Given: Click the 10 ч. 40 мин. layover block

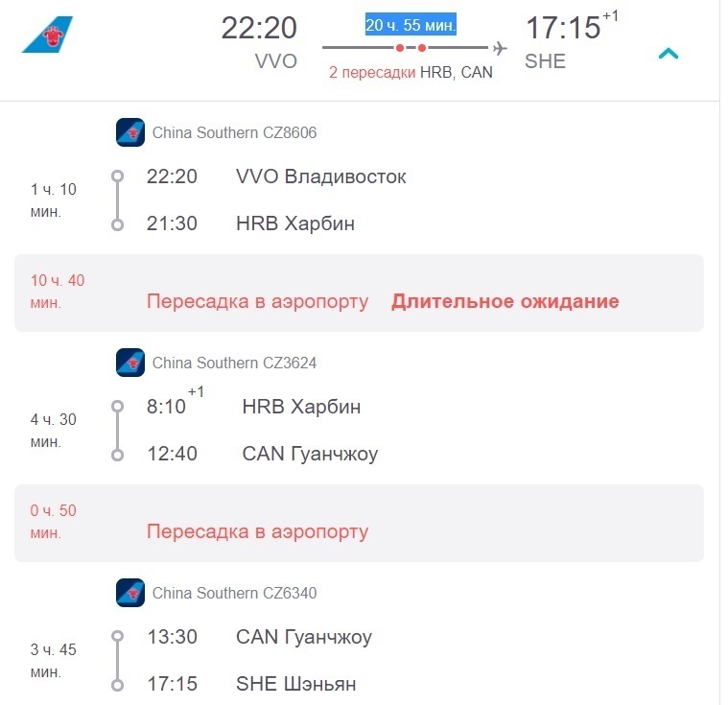Looking at the screenshot, I should point(359,293).
